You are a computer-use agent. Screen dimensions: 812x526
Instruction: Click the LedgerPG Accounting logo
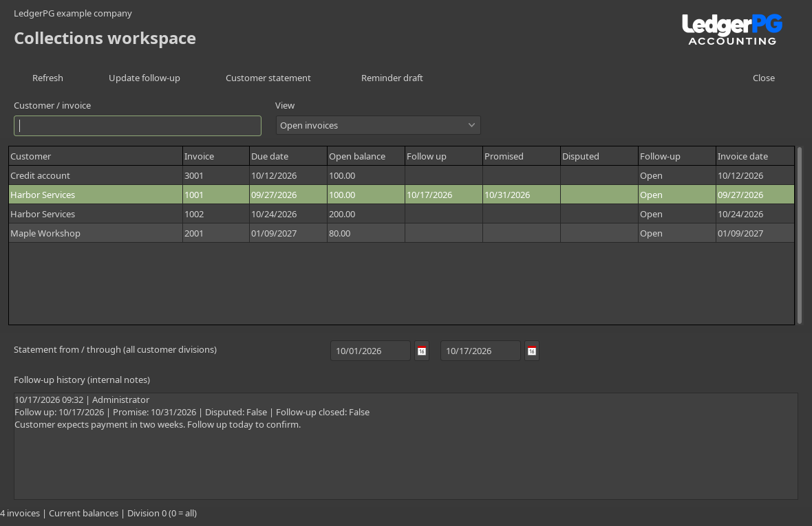pos(731,30)
